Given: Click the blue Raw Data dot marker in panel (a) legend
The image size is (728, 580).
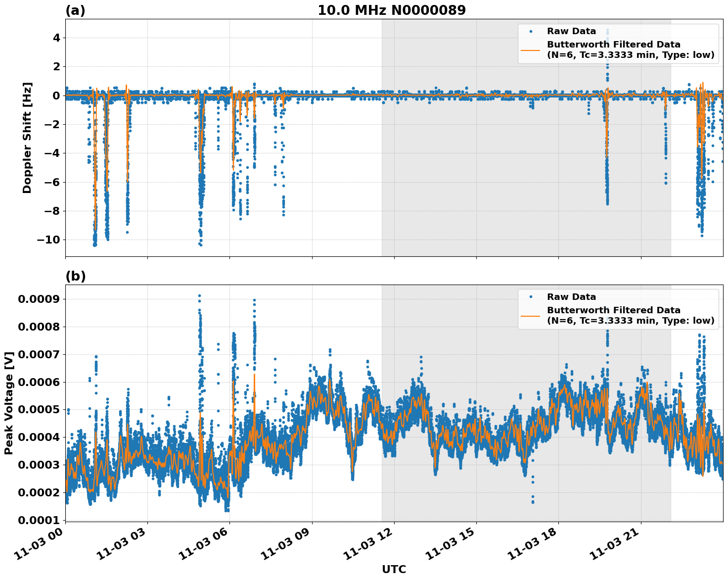Looking at the screenshot, I should pos(530,31).
